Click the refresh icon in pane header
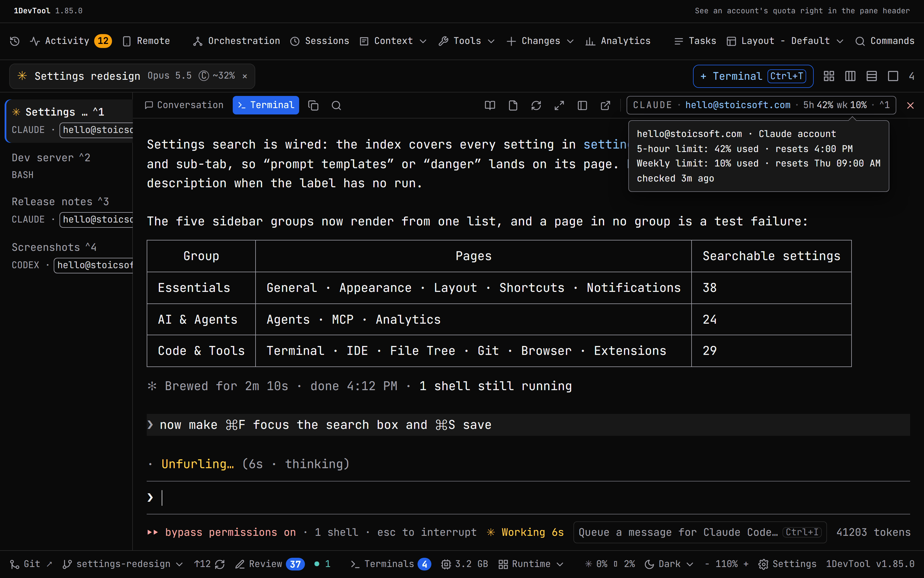Image resolution: width=924 pixels, height=578 pixels. (536, 105)
